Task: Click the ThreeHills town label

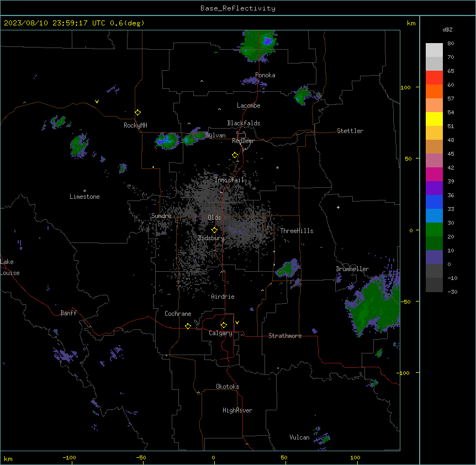Action: [297, 231]
